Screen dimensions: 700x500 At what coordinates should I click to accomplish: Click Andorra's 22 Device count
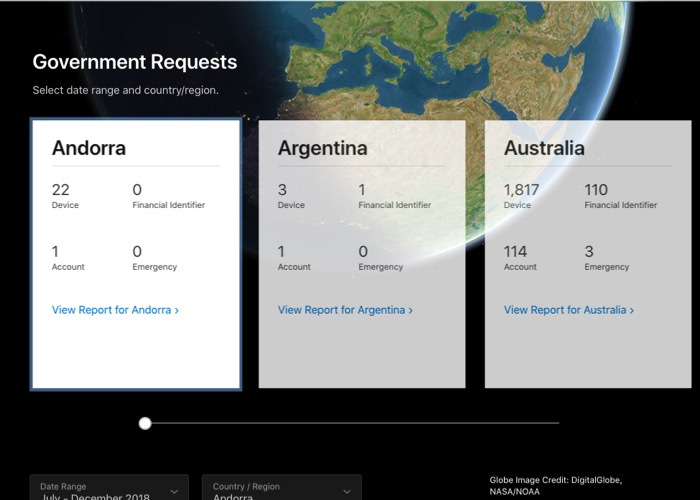[x=61, y=190]
